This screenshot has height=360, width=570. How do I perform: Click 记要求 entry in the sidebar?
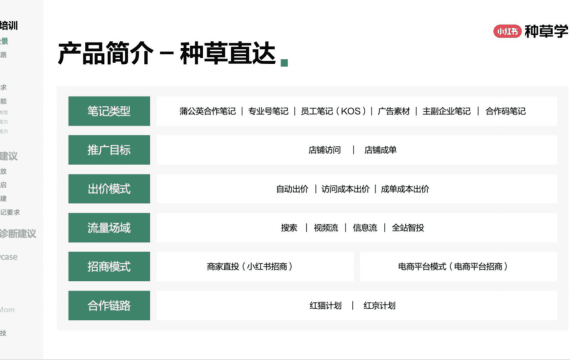10,212
